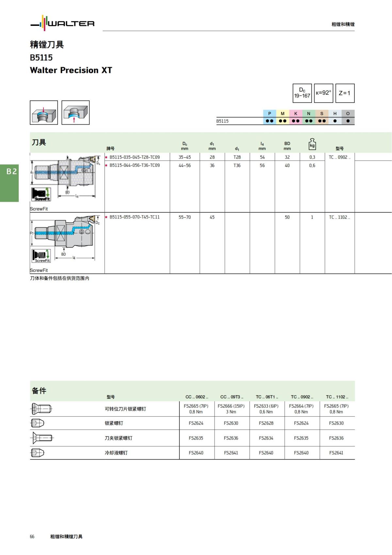Click the TC .. 1102 .. insert type cell in tool table

[340, 217]
